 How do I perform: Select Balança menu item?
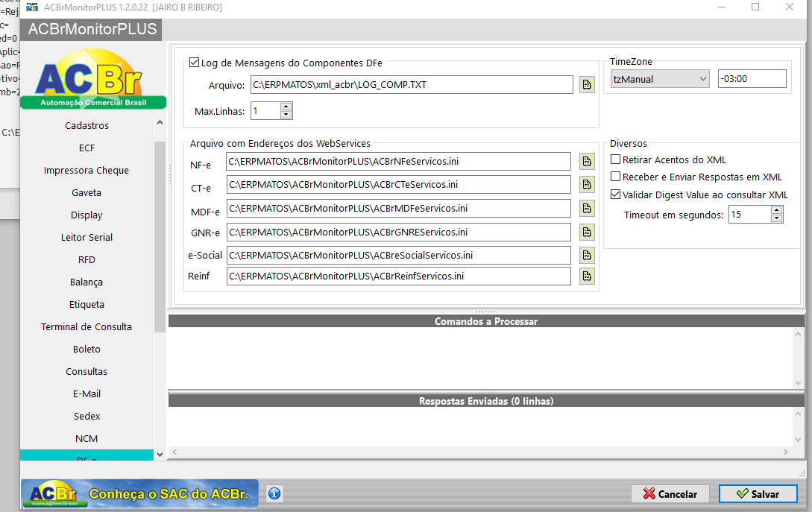[x=86, y=282]
